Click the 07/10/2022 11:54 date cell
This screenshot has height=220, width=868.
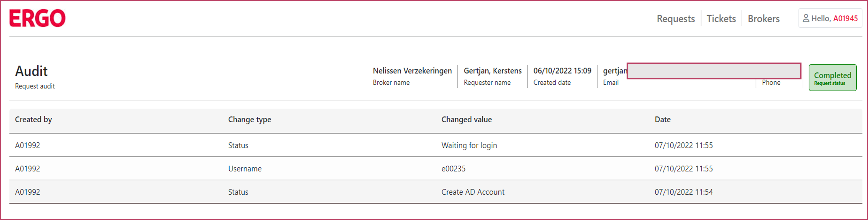(683, 192)
